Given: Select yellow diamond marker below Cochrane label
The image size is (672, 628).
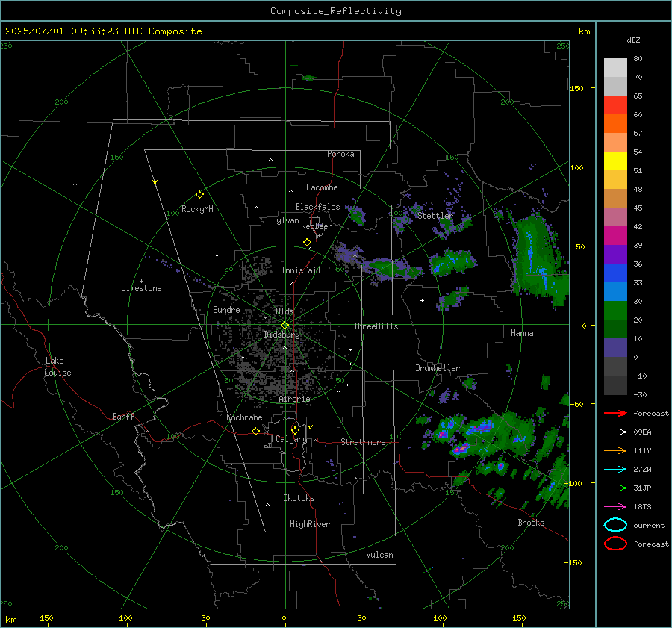Looking at the screenshot, I should (255, 431).
